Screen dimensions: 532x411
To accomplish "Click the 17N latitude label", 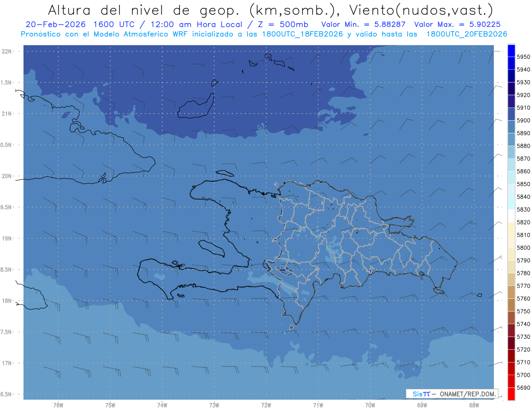I will (x=7, y=363).
